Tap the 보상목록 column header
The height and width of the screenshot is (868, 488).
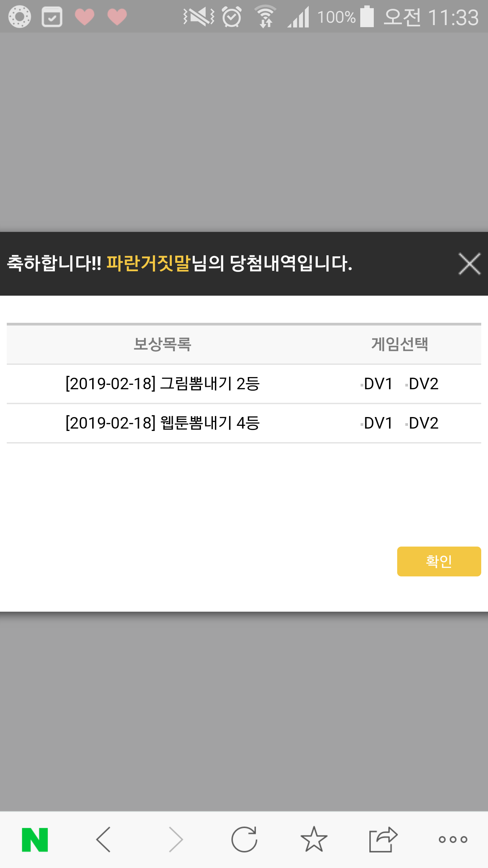click(162, 344)
